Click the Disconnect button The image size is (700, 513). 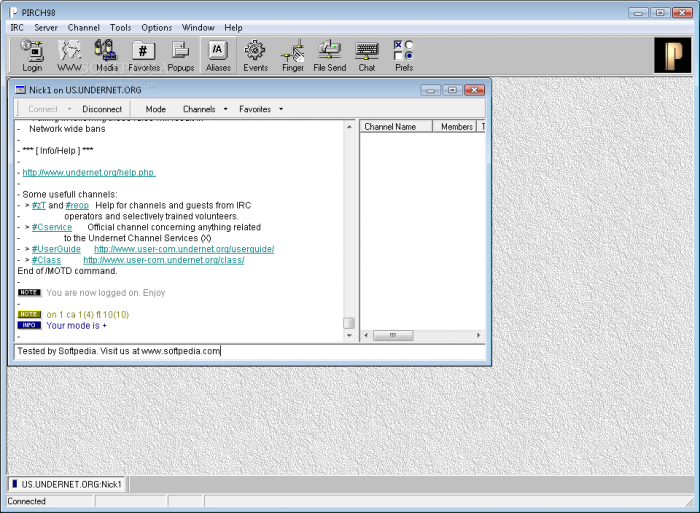pyautogui.click(x=102, y=109)
